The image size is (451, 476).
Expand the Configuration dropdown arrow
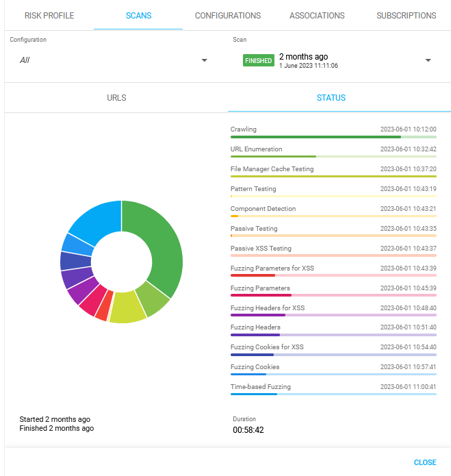(x=204, y=60)
